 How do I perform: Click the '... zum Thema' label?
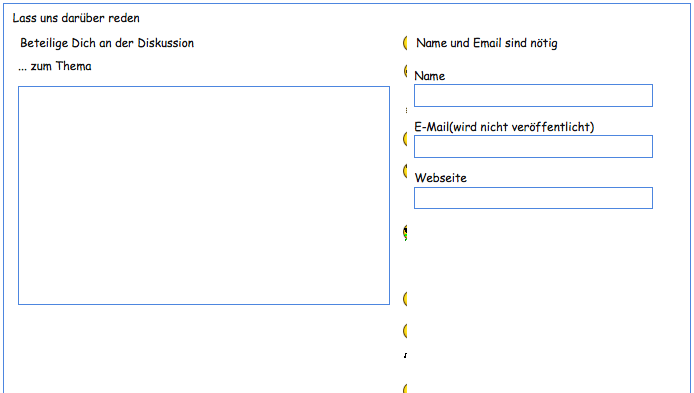coord(55,66)
